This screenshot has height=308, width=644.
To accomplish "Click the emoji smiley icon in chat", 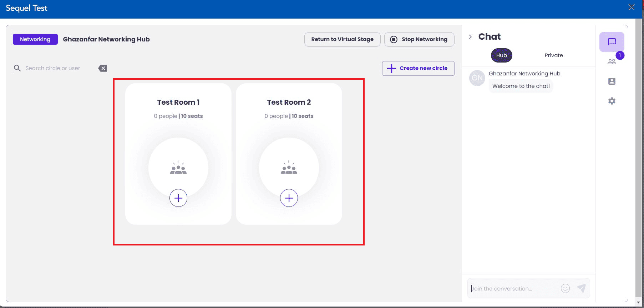I will click(565, 288).
